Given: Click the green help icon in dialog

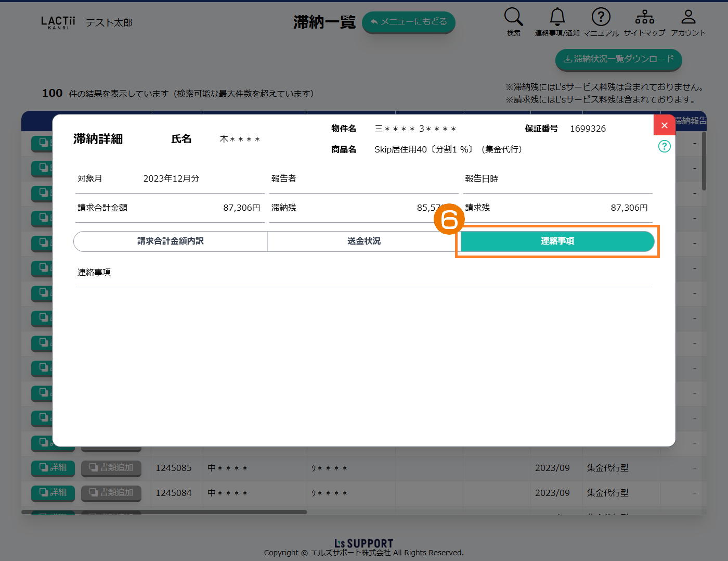Looking at the screenshot, I should tap(664, 146).
